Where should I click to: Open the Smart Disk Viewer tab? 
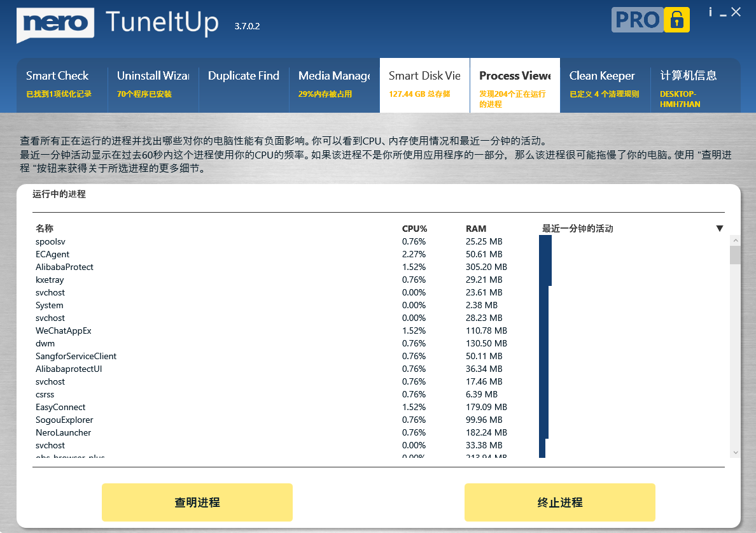tap(424, 85)
